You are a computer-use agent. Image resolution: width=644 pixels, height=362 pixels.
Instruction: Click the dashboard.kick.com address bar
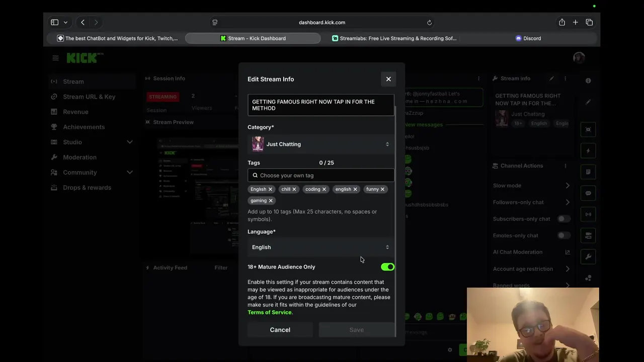(322, 22)
